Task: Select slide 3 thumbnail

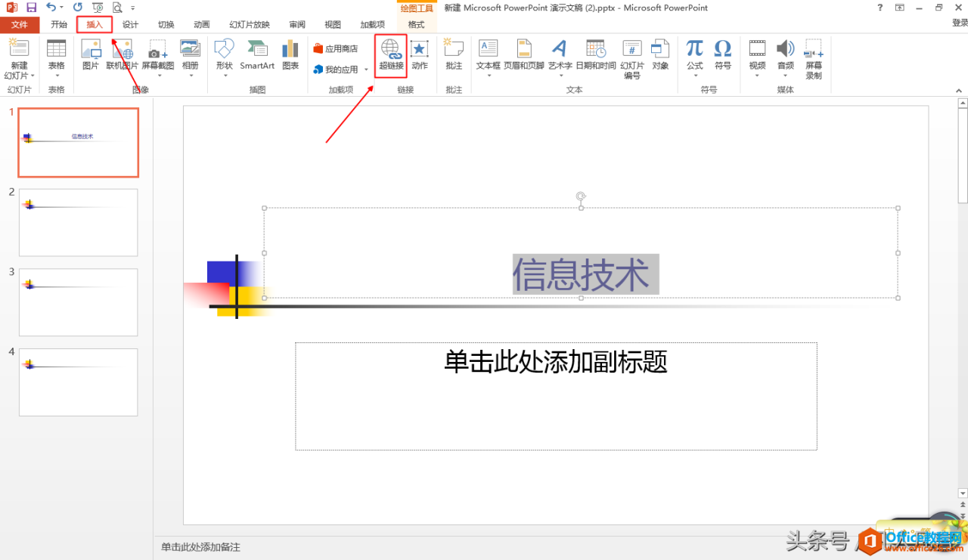Action: [x=79, y=302]
